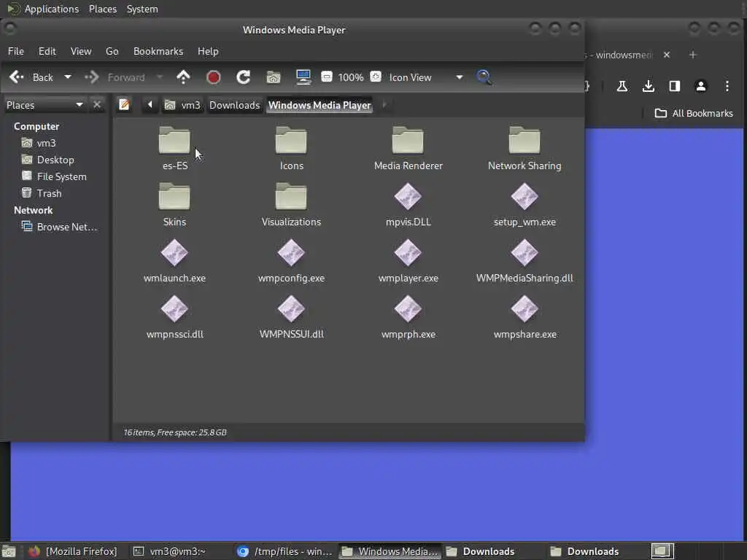The height and width of the screenshot is (560, 747).
Task: Go up to parent folder icon
Action: point(183,77)
